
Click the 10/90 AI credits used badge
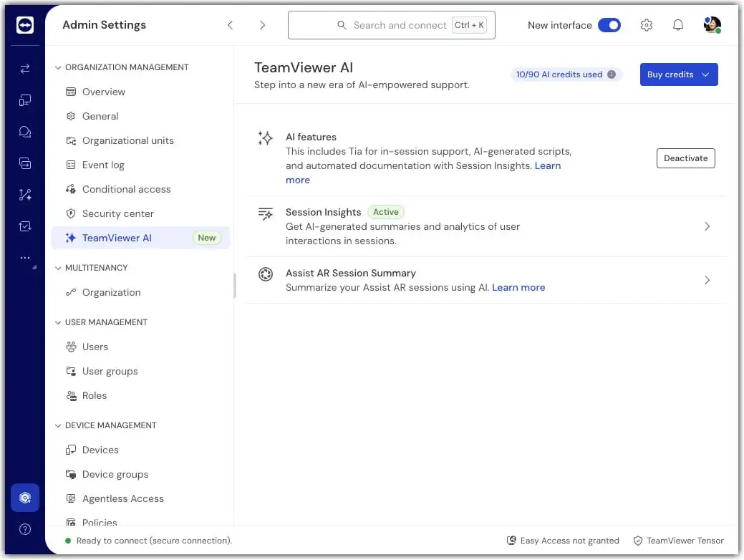[566, 74]
